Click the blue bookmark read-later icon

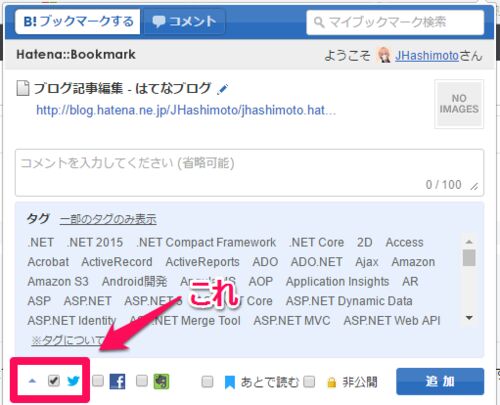230,382
